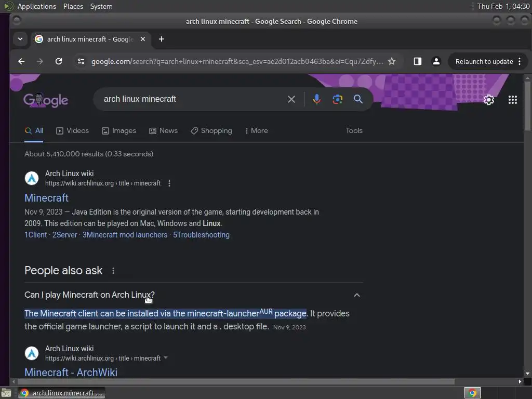This screenshot has width=532, height=399.
Task: Open the dropdown arrow beside second wiki URL
Action: click(x=166, y=357)
